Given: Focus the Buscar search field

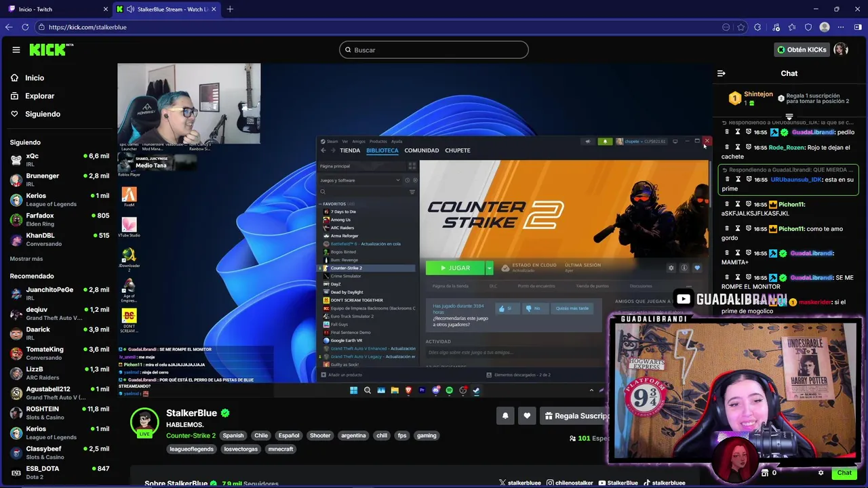Looking at the screenshot, I should [434, 49].
